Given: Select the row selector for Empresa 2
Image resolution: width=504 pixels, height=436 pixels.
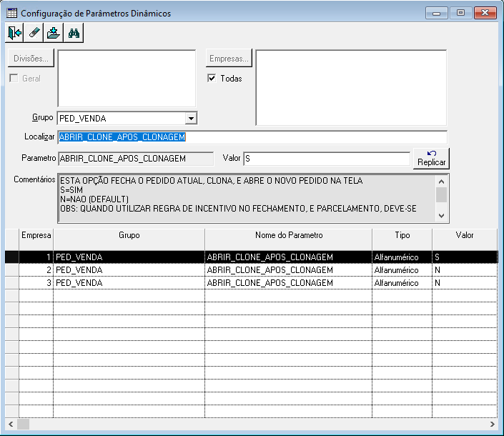Looking at the screenshot, I should [12, 270].
